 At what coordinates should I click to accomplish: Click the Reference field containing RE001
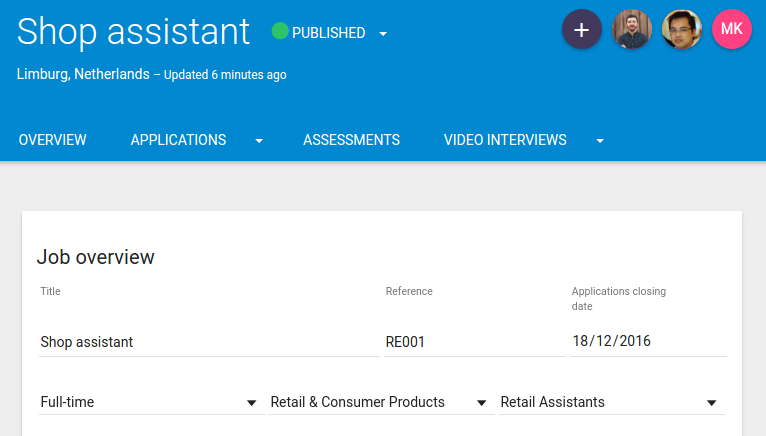[474, 342]
